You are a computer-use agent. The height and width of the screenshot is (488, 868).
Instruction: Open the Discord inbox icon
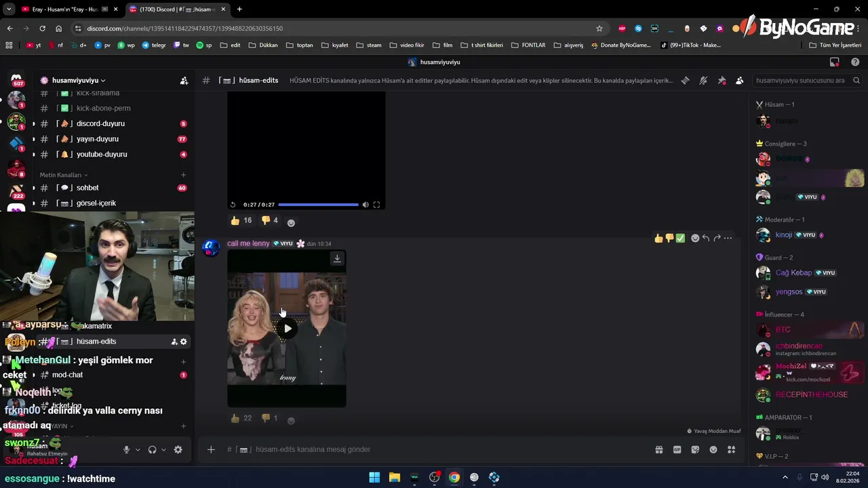(x=835, y=62)
